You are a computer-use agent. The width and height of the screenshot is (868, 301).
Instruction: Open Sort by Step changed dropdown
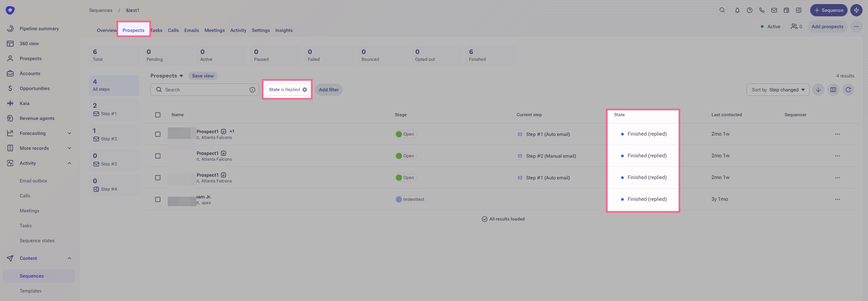[778, 90]
